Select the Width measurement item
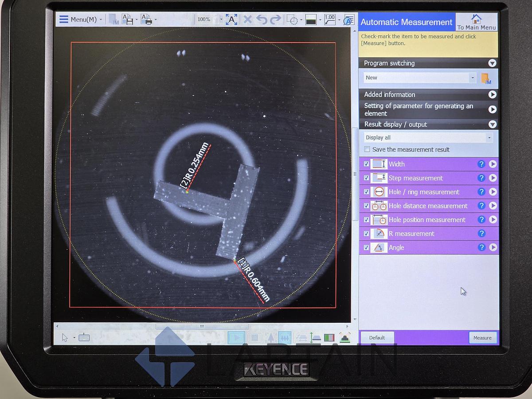The image size is (532, 399). [x=429, y=164]
